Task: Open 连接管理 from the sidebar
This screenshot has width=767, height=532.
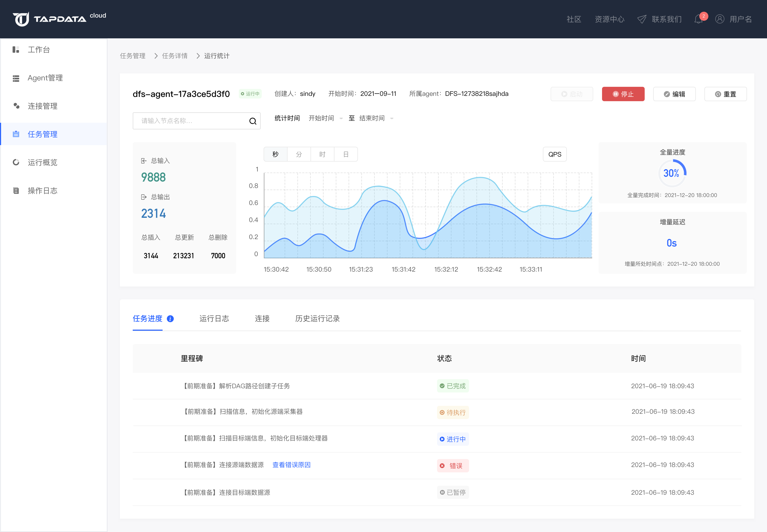Action: (42, 106)
